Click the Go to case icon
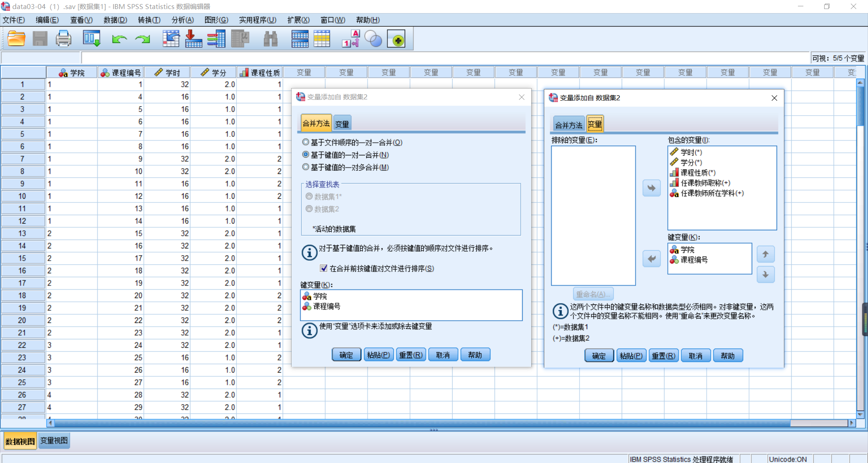Viewport: 868px width, 463px height. point(171,39)
